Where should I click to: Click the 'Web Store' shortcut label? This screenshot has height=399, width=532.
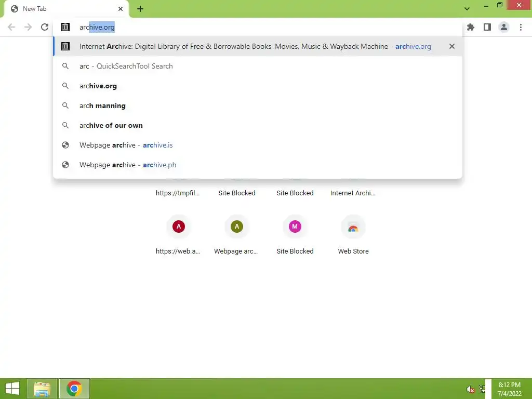pos(353,251)
